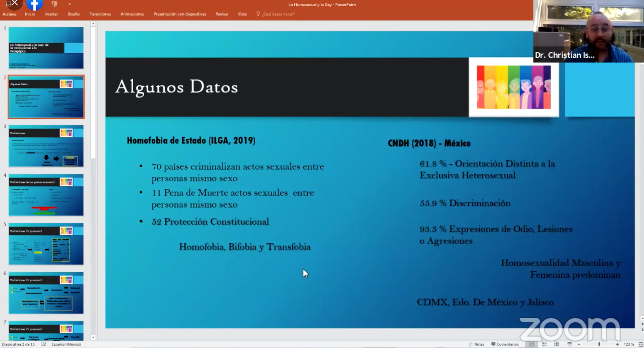Click start-from-beginning quick access icon
The image size is (644, 348).
(x=54, y=4)
